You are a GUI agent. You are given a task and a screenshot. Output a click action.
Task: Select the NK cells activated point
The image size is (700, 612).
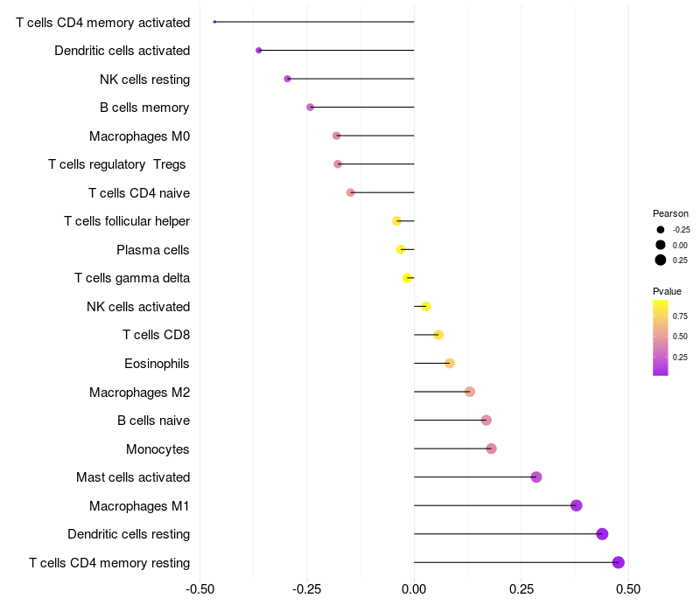click(426, 307)
